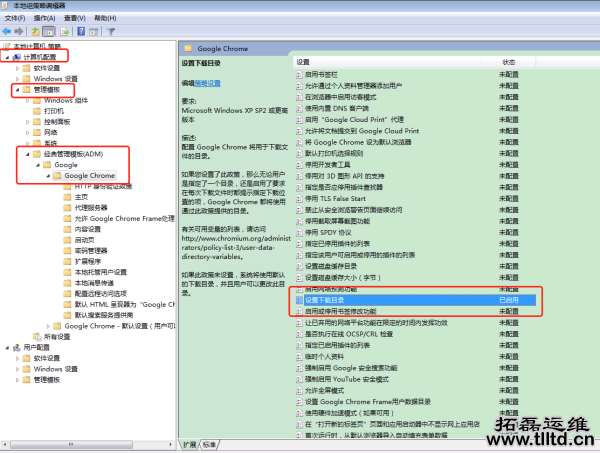The height and width of the screenshot is (453, 600).
Task: Sort by the 状态 column header
Action: 509,62
